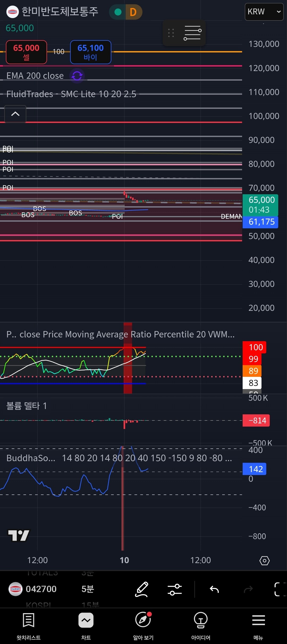Open the KRW currency dropdown

pyautogui.click(x=264, y=12)
